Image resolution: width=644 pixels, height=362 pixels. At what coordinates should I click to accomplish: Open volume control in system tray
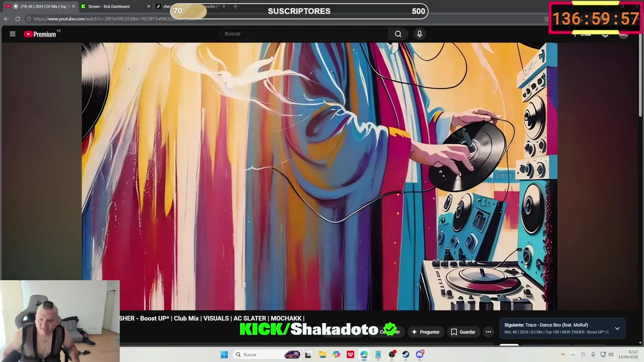(611, 354)
